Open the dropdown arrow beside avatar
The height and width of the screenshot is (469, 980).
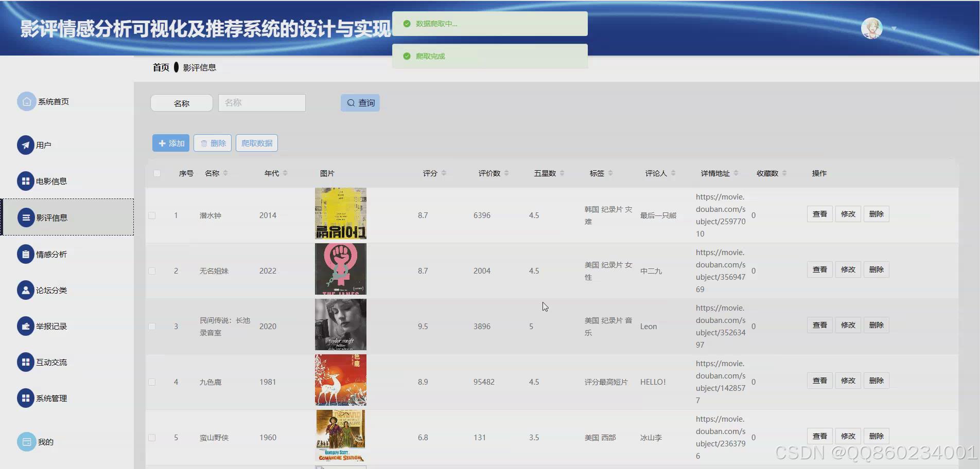coord(894,29)
